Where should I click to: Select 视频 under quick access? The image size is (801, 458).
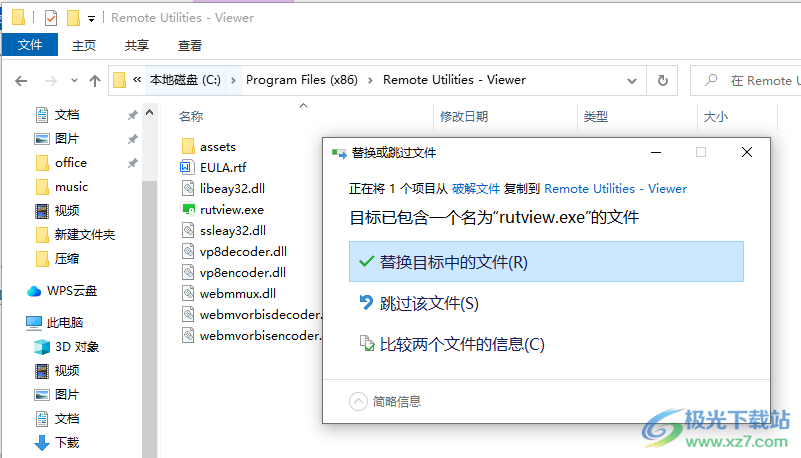(x=66, y=211)
